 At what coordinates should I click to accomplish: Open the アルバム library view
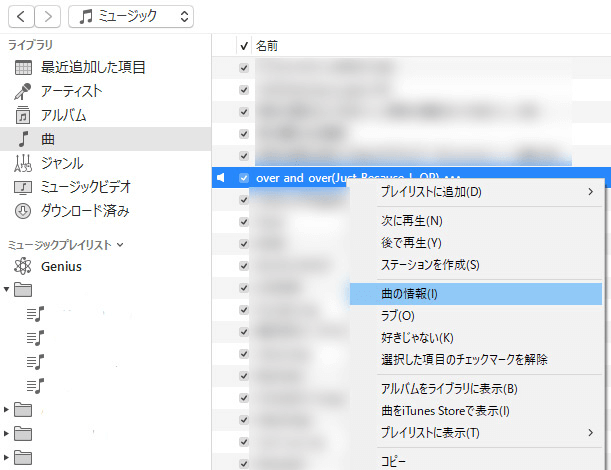click(x=63, y=115)
